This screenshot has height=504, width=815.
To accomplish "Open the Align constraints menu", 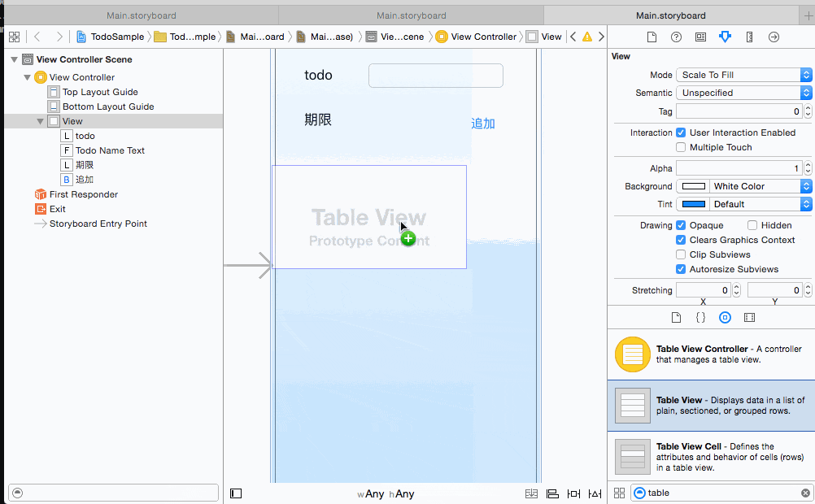I will click(552, 493).
